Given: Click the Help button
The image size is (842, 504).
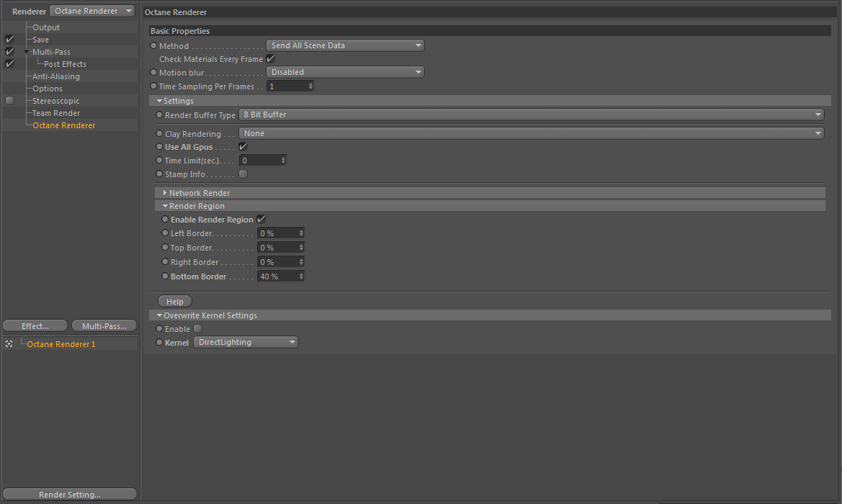Looking at the screenshot, I should [175, 302].
